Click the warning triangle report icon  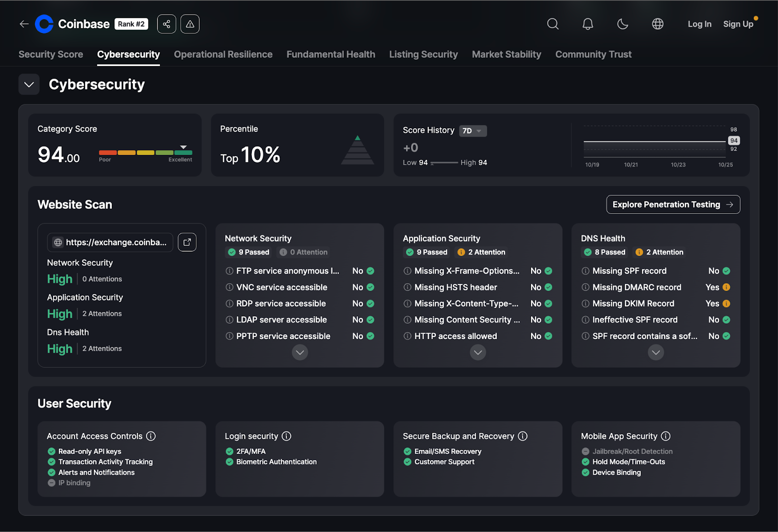(190, 24)
